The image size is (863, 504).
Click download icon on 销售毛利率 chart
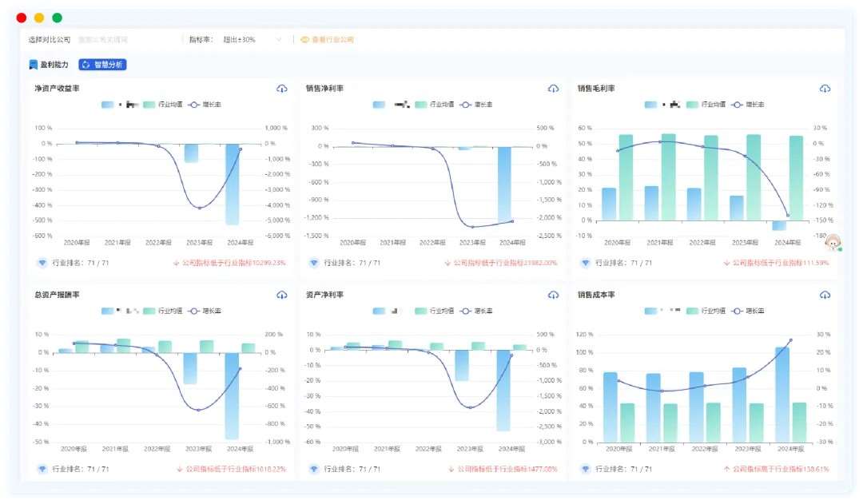coord(825,89)
